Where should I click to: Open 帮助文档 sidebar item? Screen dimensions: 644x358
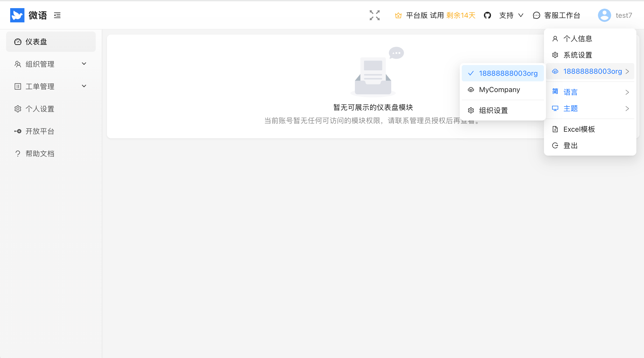pyautogui.click(x=51, y=154)
